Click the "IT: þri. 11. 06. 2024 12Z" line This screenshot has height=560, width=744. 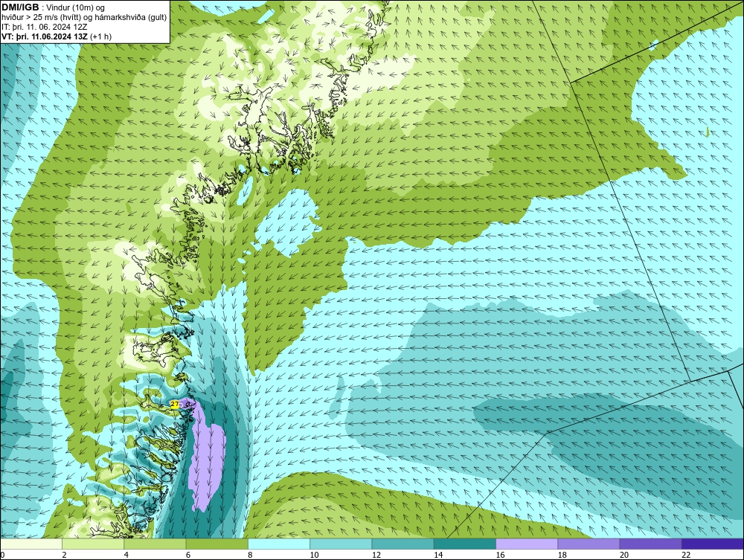(x=44, y=27)
